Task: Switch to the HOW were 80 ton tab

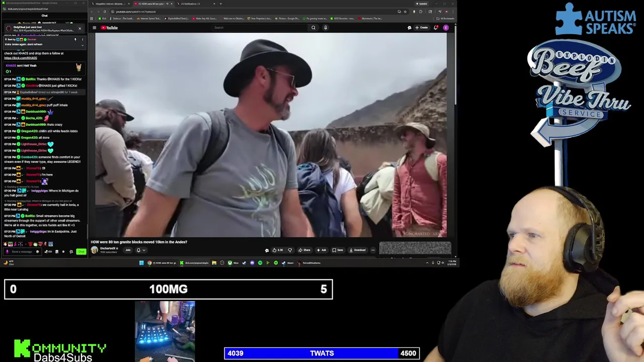Action: pyautogui.click(x=152, y=4)
